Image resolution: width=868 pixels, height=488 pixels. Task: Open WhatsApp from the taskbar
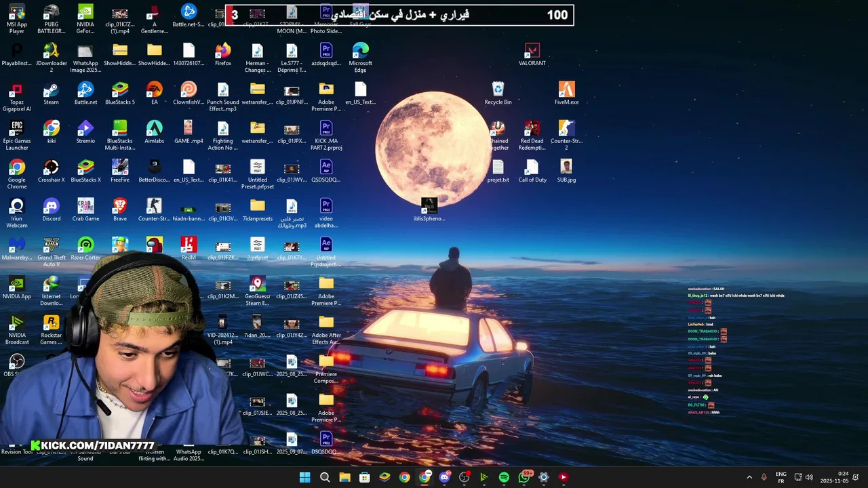point(524,477)
